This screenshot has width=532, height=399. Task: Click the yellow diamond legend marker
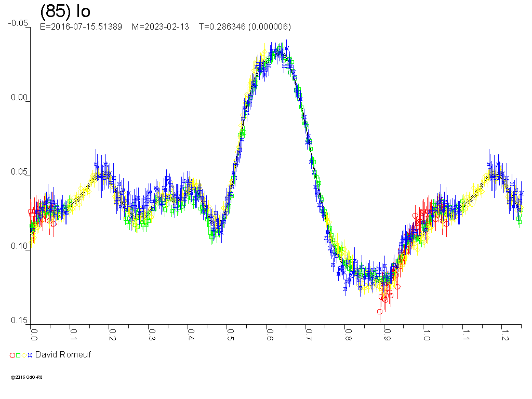24,355
